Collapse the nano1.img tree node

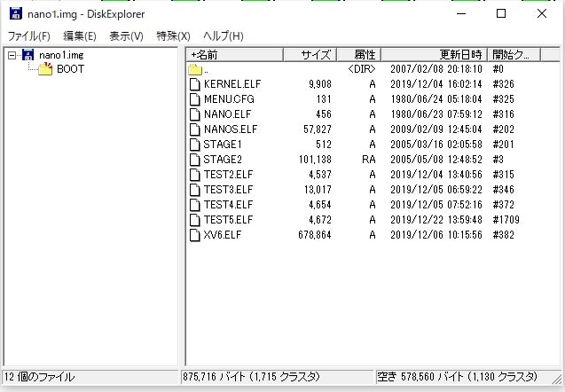pos(12,55)
